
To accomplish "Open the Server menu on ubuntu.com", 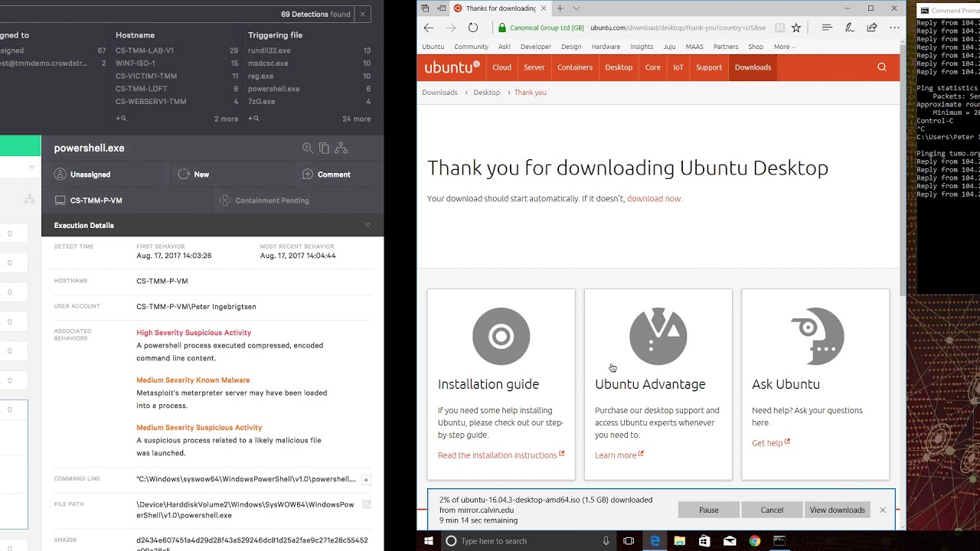I will (x=534, y=67).
